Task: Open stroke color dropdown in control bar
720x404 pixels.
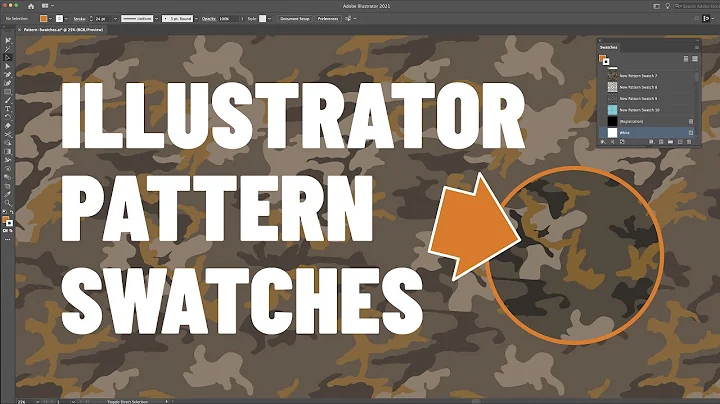Action: coord(66,18)
